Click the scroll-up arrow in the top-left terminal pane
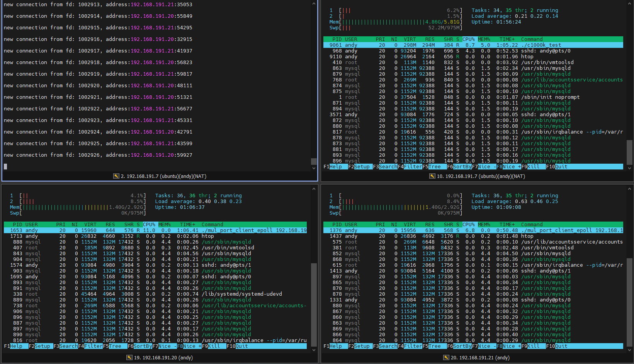Screen dimensions: 634x364 [314, 3]
